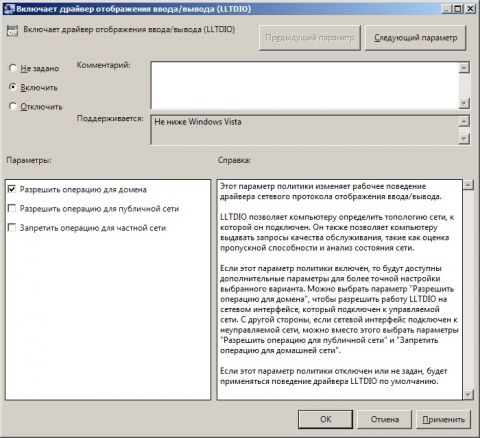Click the "Параметры:" label
Viewport: 480px width, 438px height.
(29, 160)
